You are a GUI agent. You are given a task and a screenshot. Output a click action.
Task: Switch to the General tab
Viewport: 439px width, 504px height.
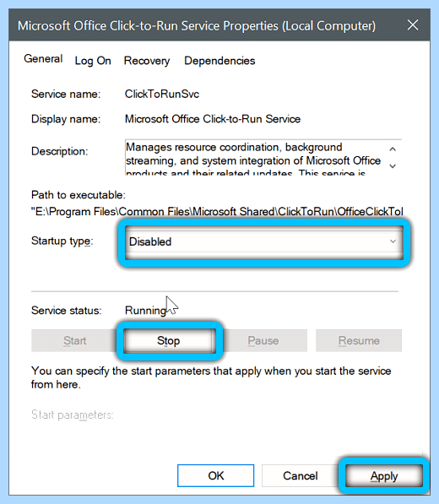43,59
